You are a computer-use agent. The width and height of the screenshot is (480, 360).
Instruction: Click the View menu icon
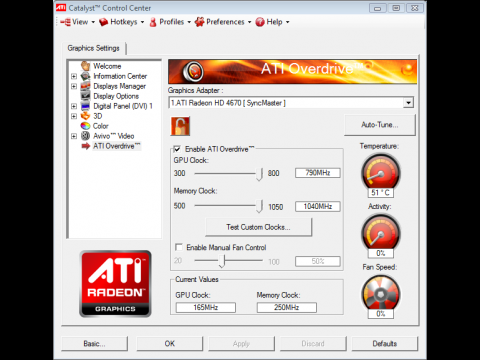(66, 22)
